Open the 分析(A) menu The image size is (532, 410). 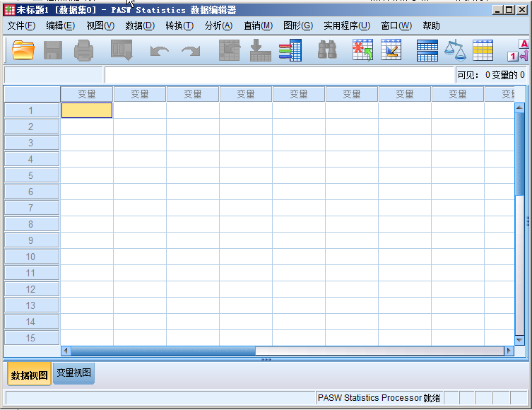click(x=218, y=25)
